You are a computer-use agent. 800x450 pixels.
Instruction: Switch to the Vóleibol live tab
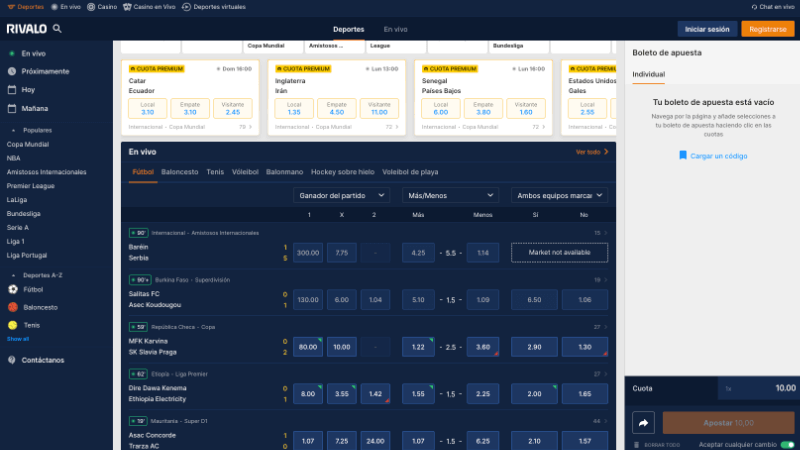[245, 172]
